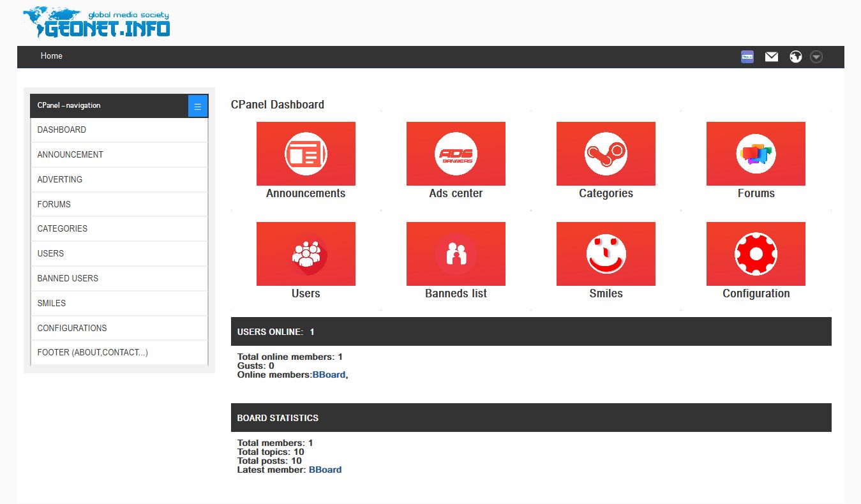This screenshot has height=504, width=861.
Task: Open BBoard link under online members
Action: coord(329,375)
